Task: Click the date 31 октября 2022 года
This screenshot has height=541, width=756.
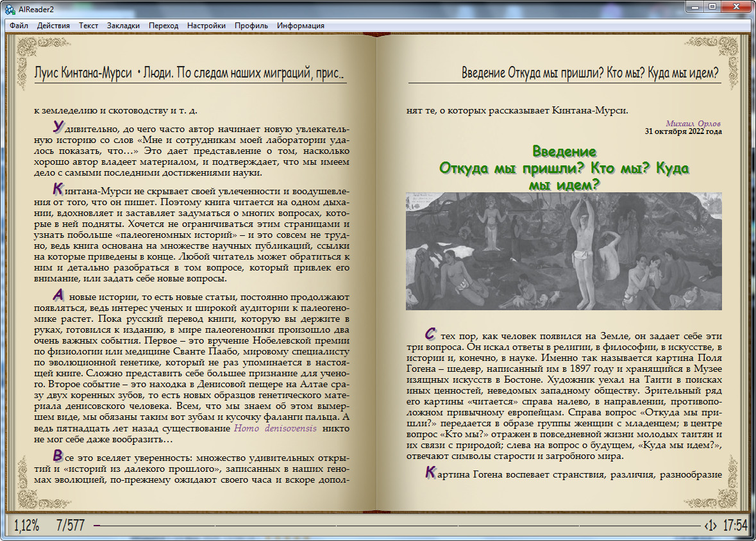Action: pyautogui.click(x=683, y=131)
